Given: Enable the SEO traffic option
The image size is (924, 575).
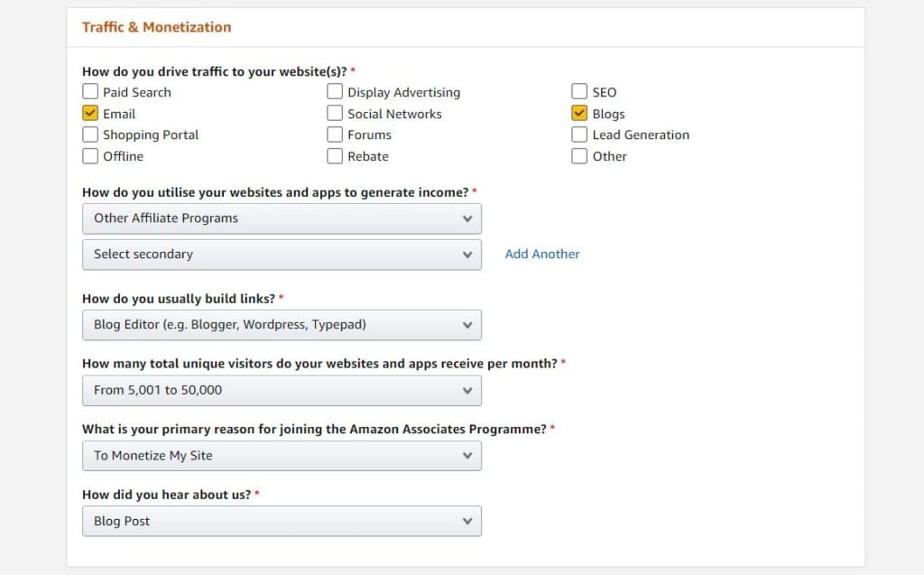Looking at the screenshot, I should pyautogui.click(x=579, y=91).
